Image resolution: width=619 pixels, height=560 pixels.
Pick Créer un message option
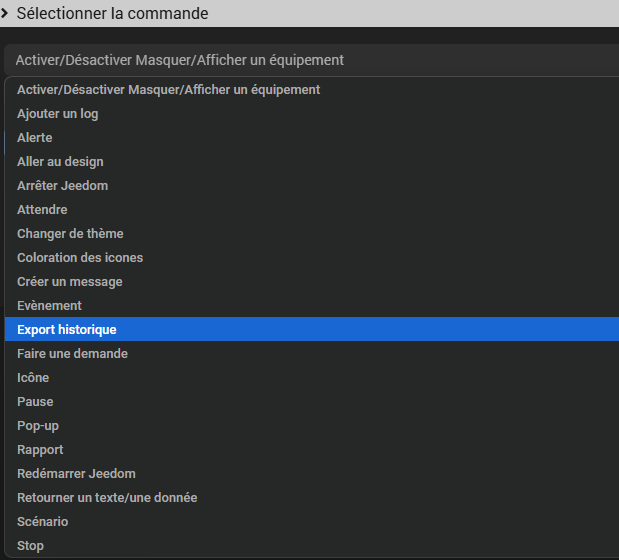(x=312, y=282)
